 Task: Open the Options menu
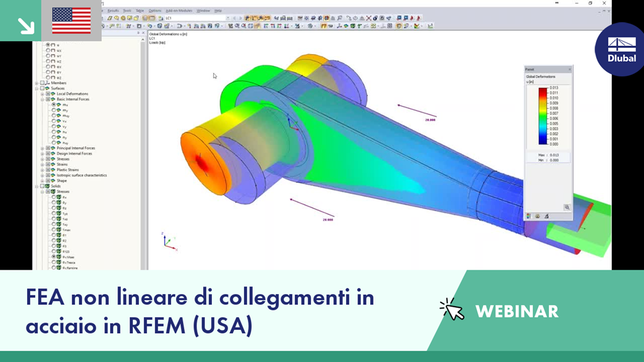pyautogui.click(x=155, y=11)
